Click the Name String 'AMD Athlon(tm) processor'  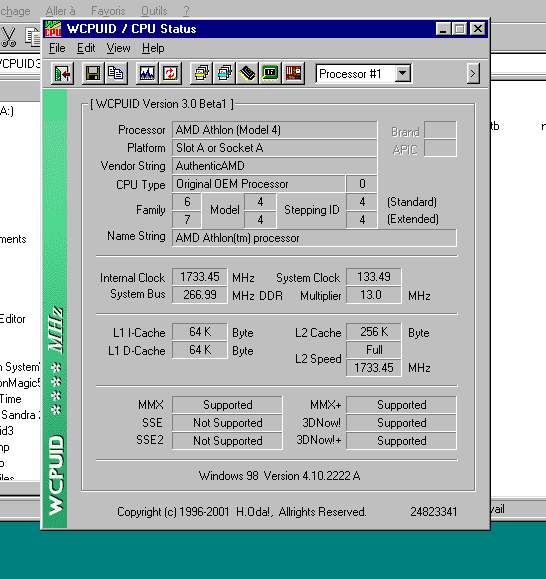(x=314, y=238)
